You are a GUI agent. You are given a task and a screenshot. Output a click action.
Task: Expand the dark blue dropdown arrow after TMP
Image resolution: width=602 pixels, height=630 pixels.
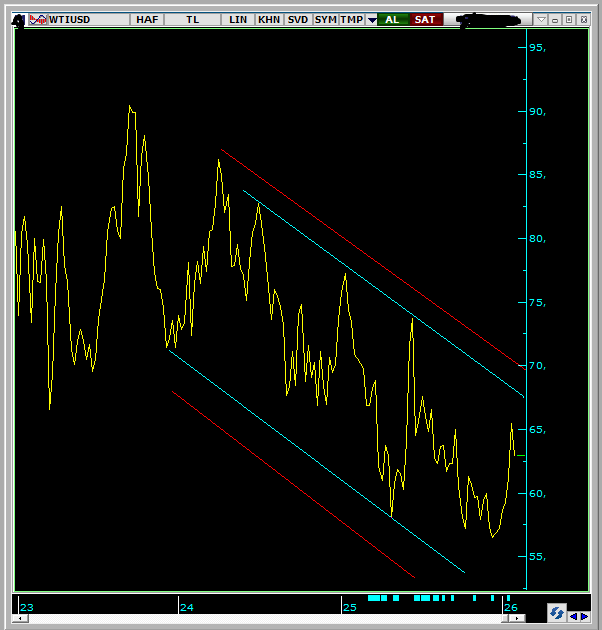[x=372, y=19]
